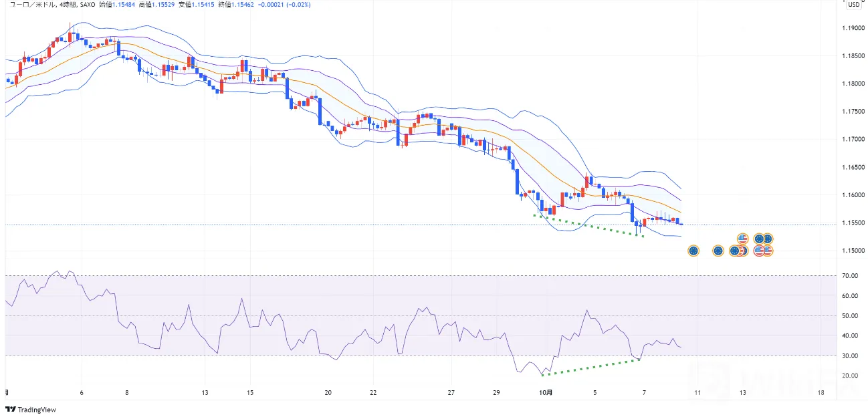Viewport: 868px width, 419px height.
Task: Click the 1.15000 price scale label
Action: click(854, 251)
